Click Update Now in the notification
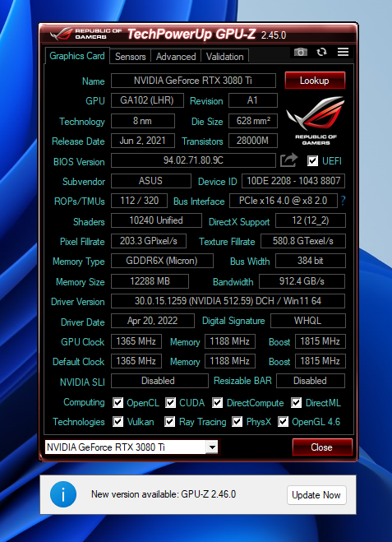The width and height of the screenshot is (392, 542). 316,495
